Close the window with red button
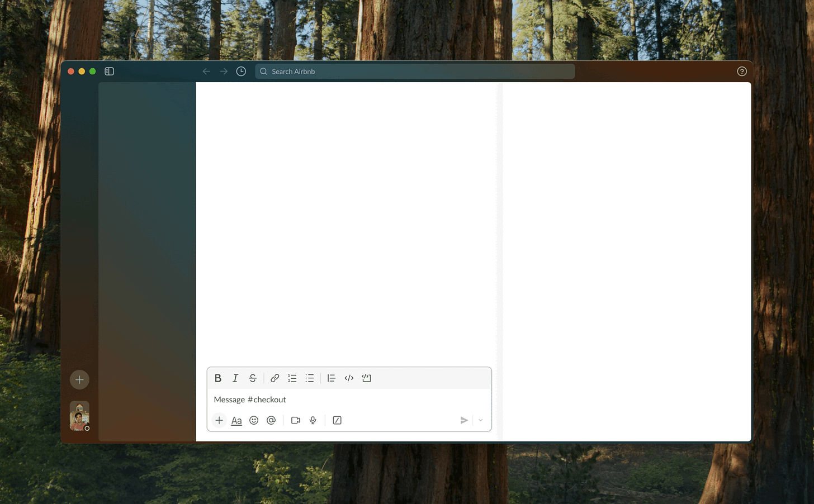Viewport: 814px width, 504px height. pos(71,72)
